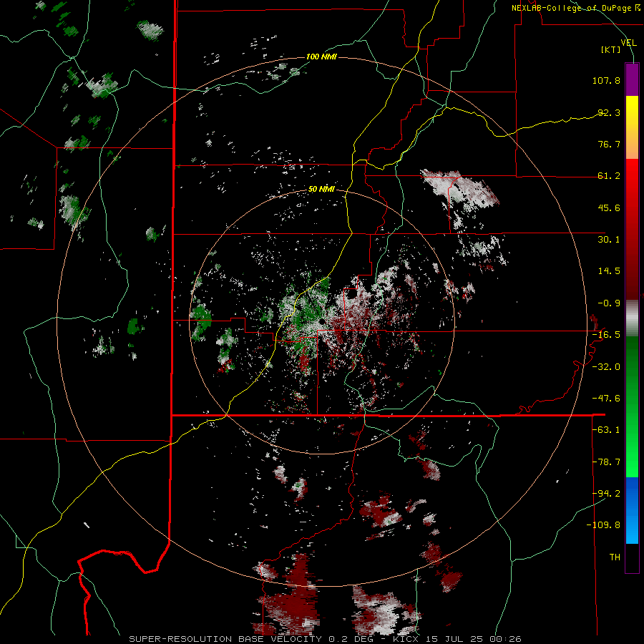Click the 45.6 velocity scale value
The width and height of the screenshot is (644, 644).
click(609, 208)
